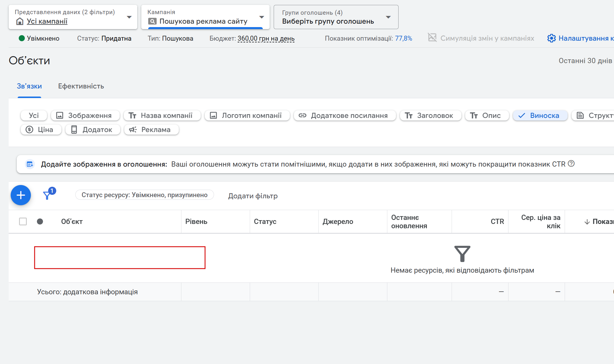The height and width of the screenshot is (364, 614).
Task: Deselect the Виноска filter chip
Action: coord(540,115)
